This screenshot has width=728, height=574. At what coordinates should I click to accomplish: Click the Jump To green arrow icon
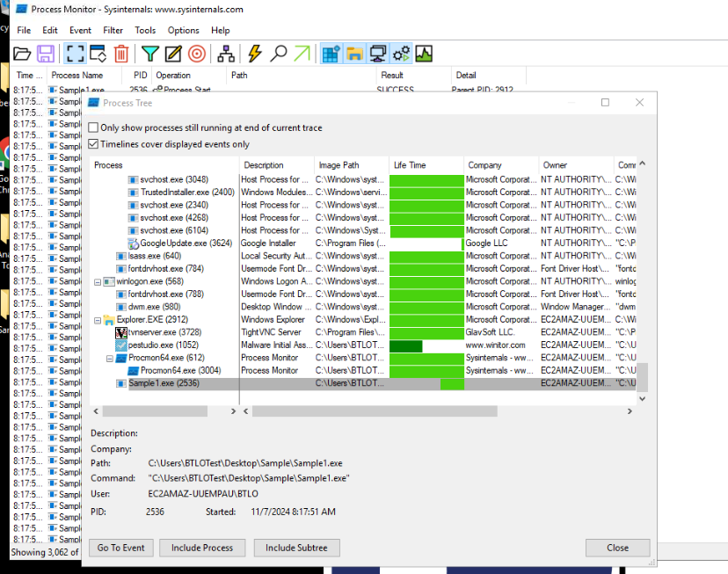pos(302,54)
